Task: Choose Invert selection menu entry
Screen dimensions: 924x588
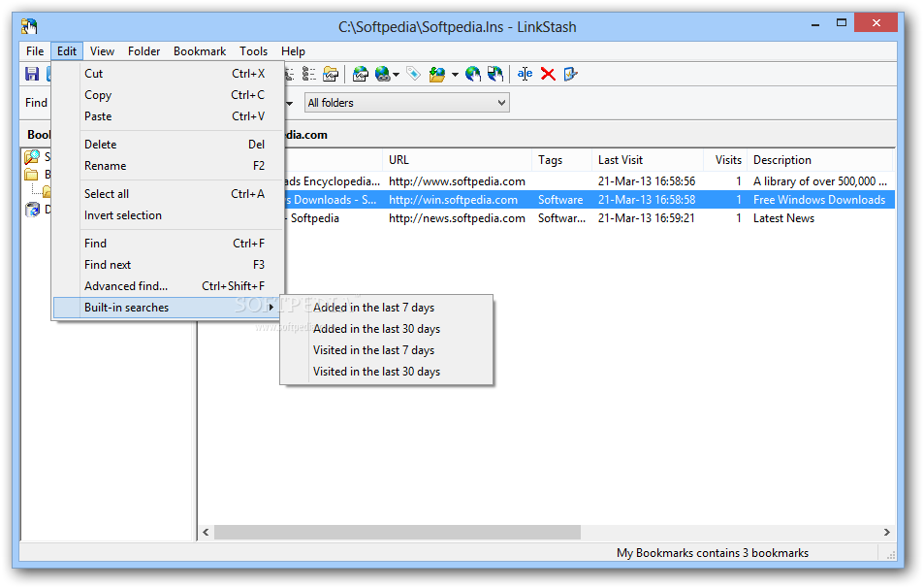Action: [x=168, y=215]
